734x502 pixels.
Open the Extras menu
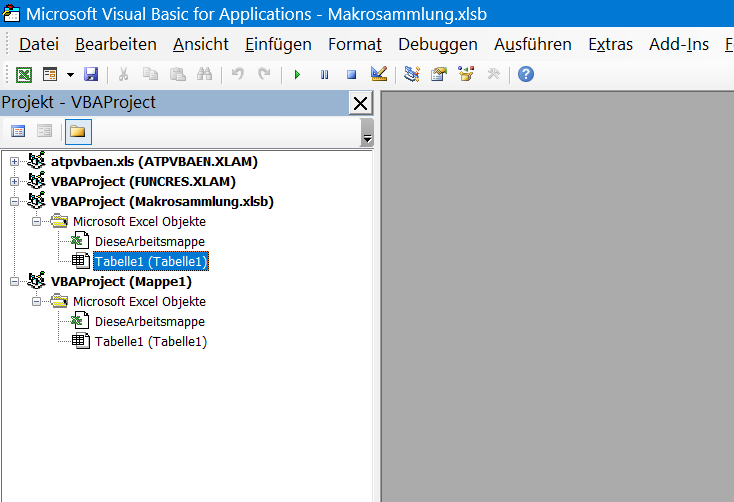(x=610, y=44)
